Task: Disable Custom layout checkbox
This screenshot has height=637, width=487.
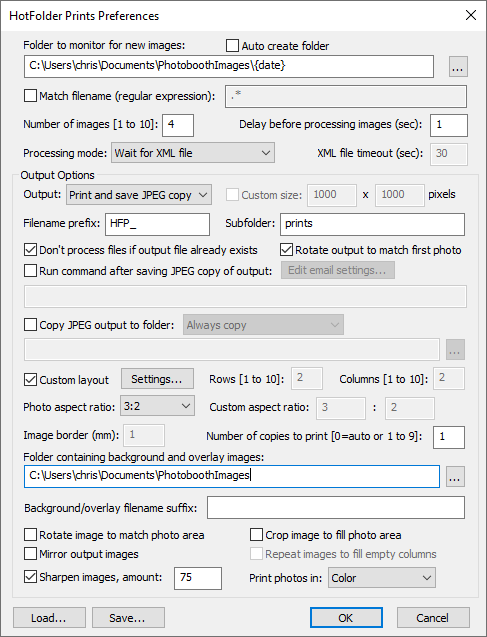Action: 30,379
